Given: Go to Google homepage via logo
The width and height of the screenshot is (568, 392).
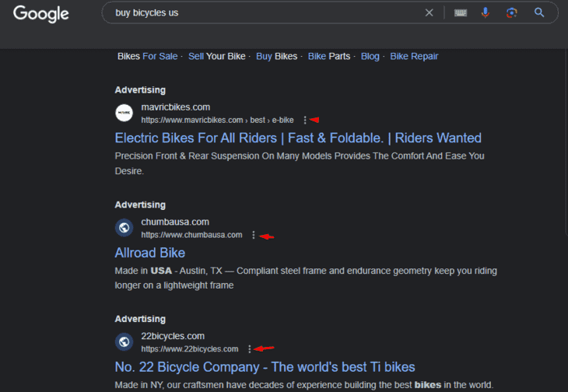Looking at the screenshot, I should [41, 14].
